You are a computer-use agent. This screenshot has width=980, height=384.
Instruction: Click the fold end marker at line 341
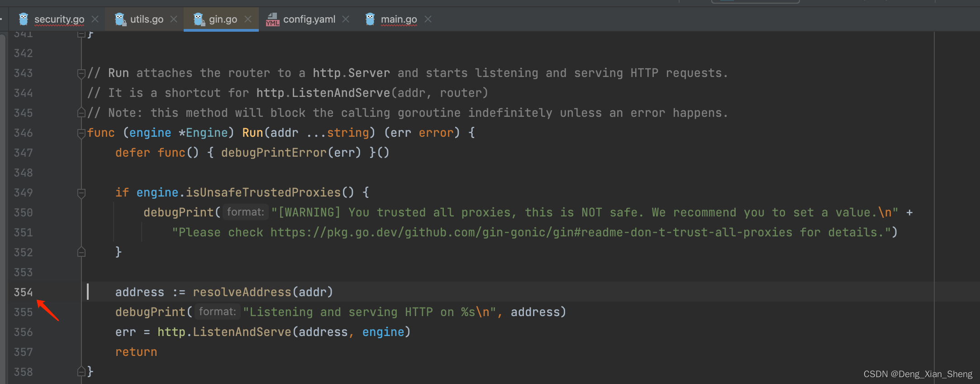[x=81, y=34]
